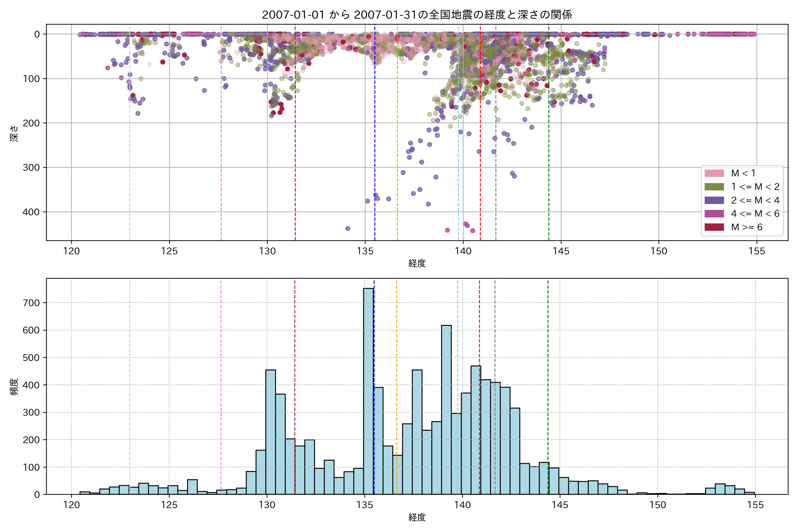
Task: Click the chart title text at top
Action: click(x=417, y=15)
